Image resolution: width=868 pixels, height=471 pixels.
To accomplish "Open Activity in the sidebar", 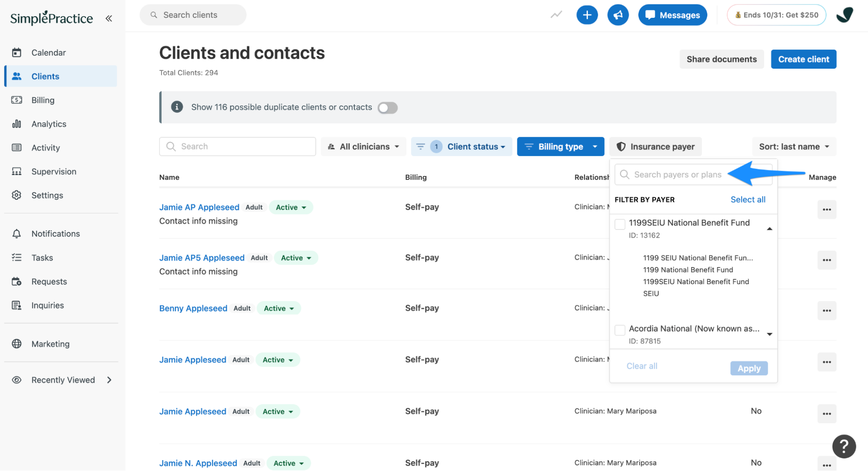I will click(46, 148).
